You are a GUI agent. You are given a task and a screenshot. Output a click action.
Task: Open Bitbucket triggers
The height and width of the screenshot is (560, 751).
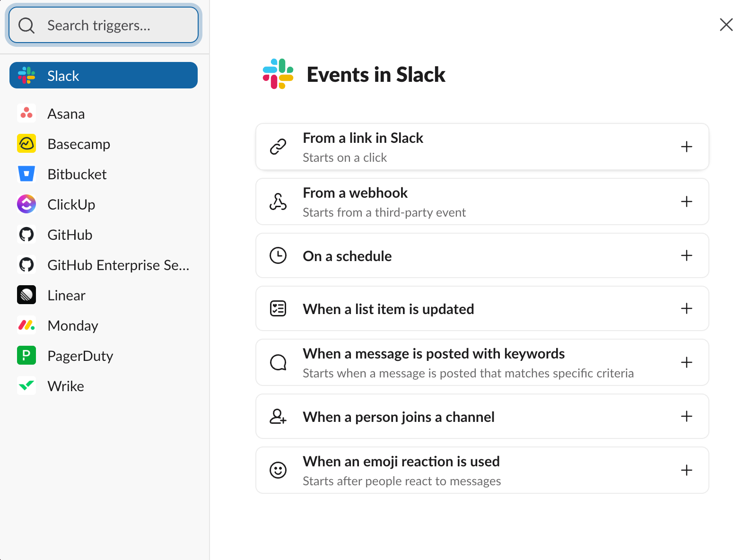click(x=104, y=174)
